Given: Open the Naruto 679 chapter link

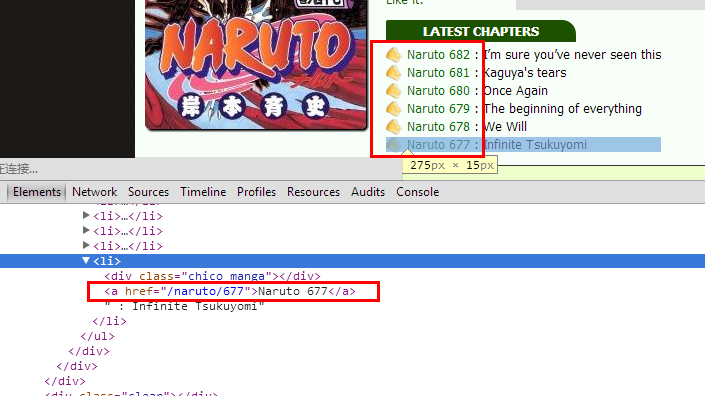Looking at the screenshot, I should pos(438,109).
